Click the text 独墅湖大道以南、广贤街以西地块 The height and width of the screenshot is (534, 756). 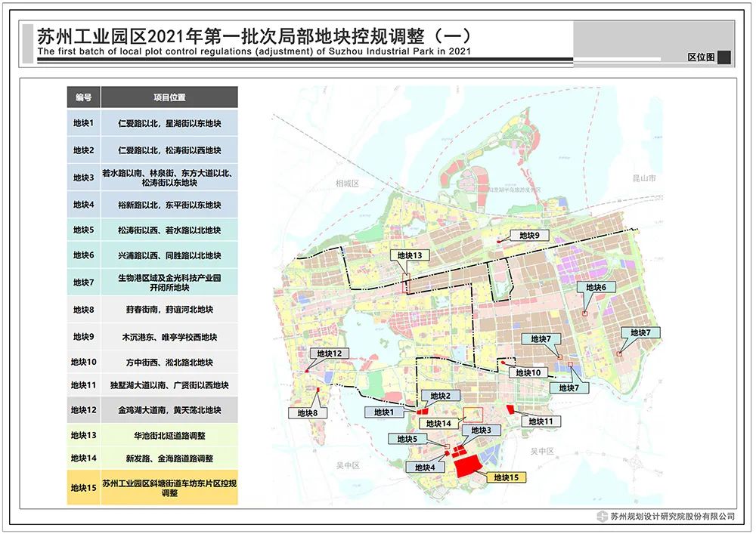pyautogui.click(x=169, y=385)
